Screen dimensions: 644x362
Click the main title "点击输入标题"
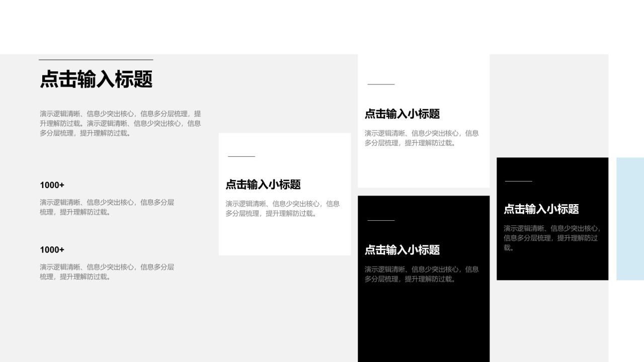(x=96, y=79)
